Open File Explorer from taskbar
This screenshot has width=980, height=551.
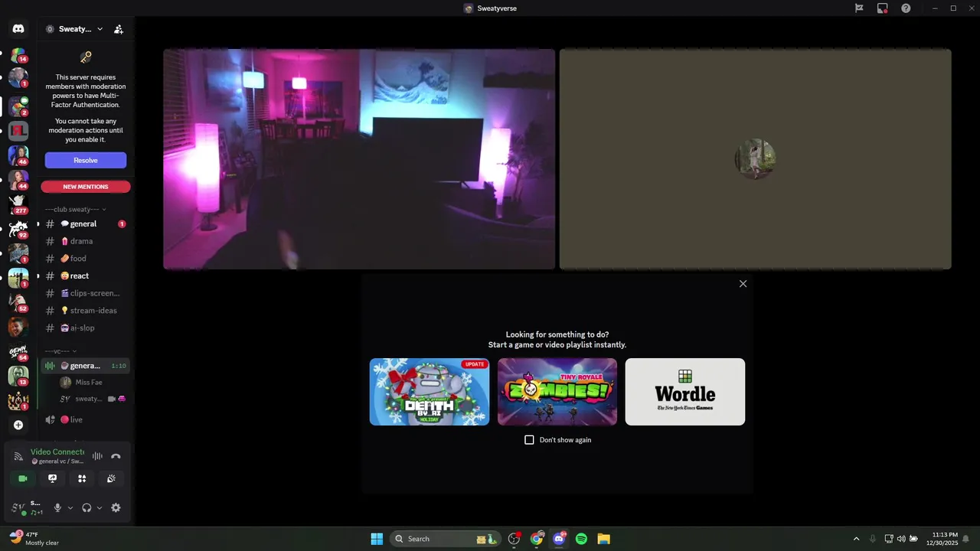pos(603,539)
